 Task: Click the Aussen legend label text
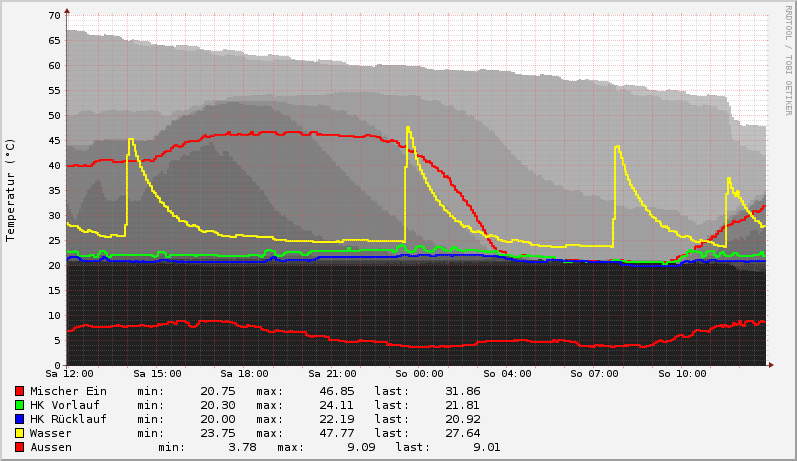click(51, 447)
